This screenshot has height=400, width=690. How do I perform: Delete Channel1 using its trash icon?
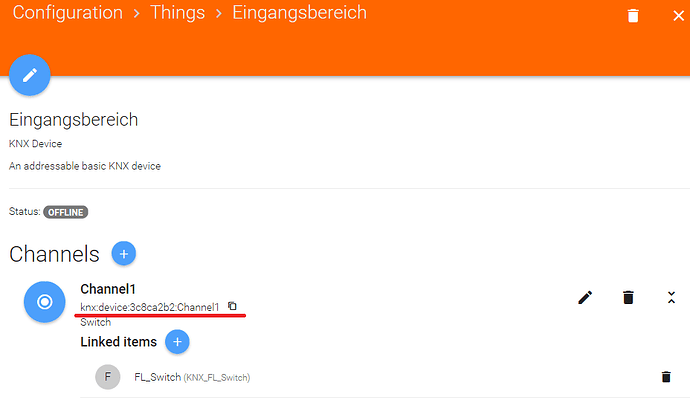(628, 297)
